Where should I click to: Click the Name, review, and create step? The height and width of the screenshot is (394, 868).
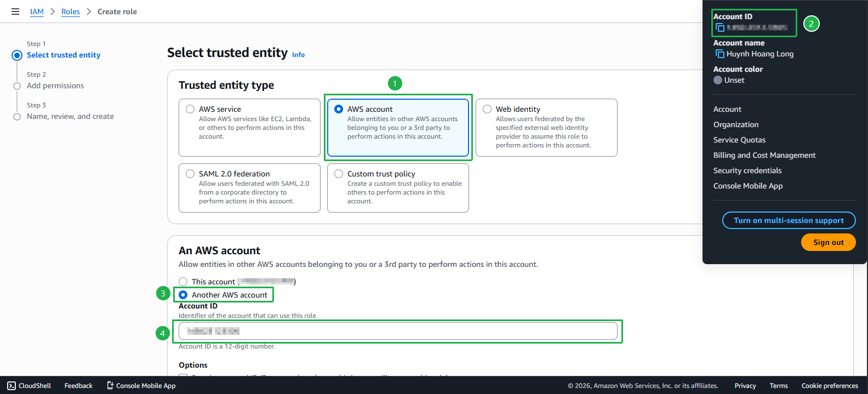click(x=70, y=116)
